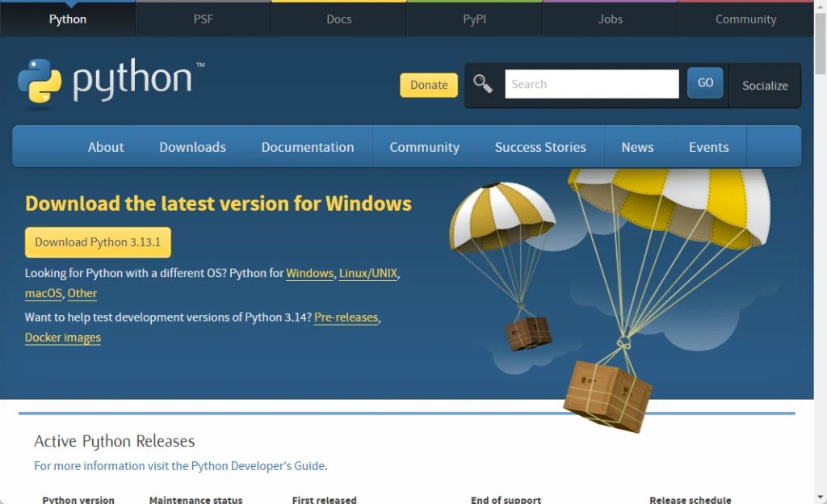This screenshot has width=827, height=504.
Task: Select the Success Stories menu item
Action: click(540, 147)
